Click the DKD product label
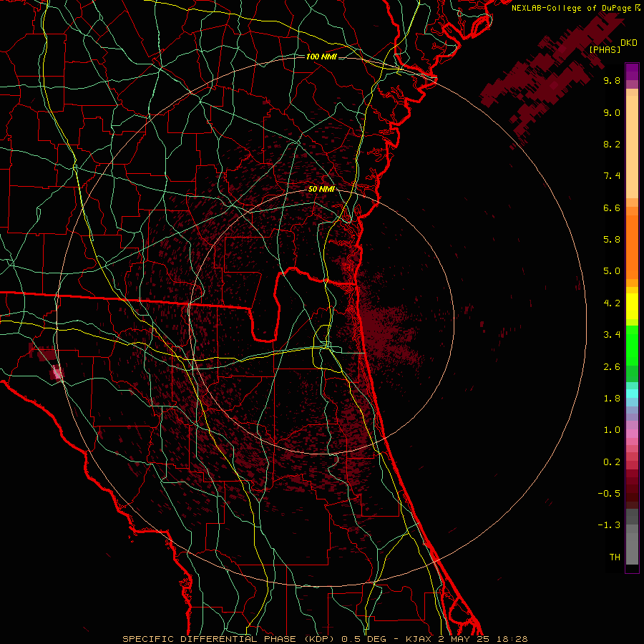The height and width of the screenshot is (644, 644). (629, 43)
